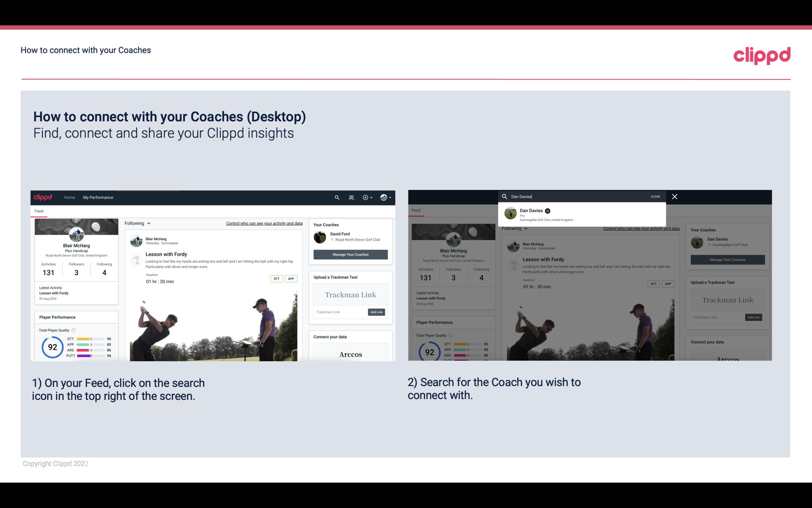This screenshot has height=508, width=812.
Task: Click the David Ford coach profile thumbnail
Action: tap(320, 237)
